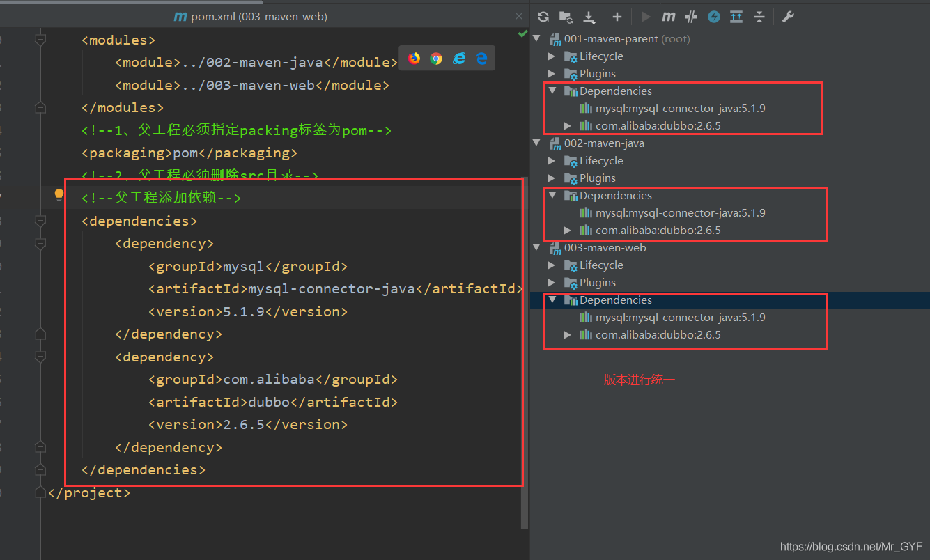The height and width of the screenshot is (560, 930).
Task: Select the pom.xml (003-maven-web) tab
Action: point(250,16)
